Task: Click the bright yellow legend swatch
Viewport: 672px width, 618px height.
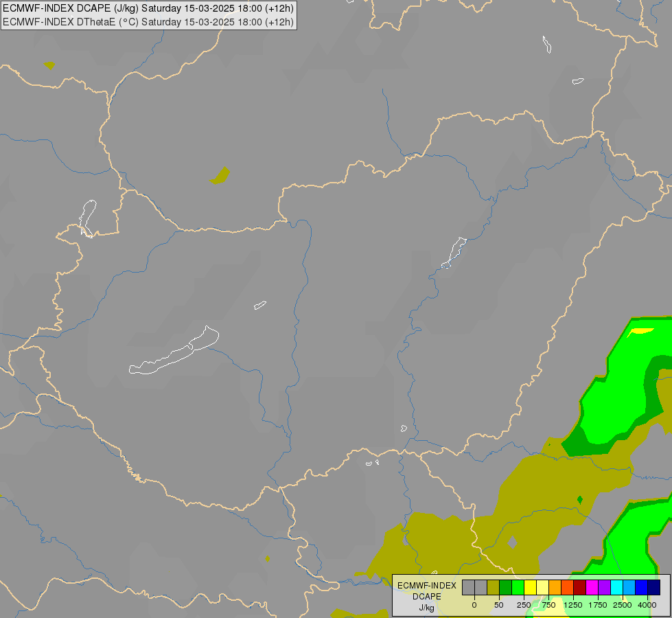Action: [x=531, y=588]
